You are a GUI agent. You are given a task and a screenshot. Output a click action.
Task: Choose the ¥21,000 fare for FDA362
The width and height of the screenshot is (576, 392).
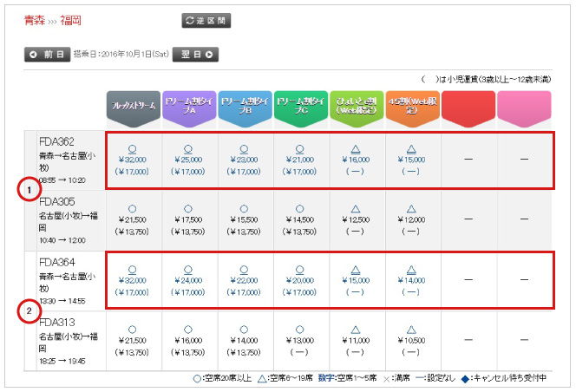300,160
